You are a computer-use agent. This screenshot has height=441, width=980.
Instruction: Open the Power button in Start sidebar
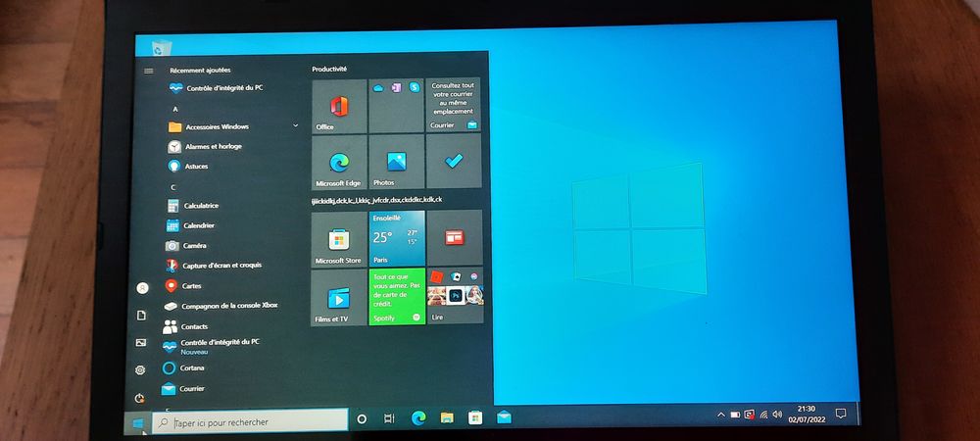[139, 398]
